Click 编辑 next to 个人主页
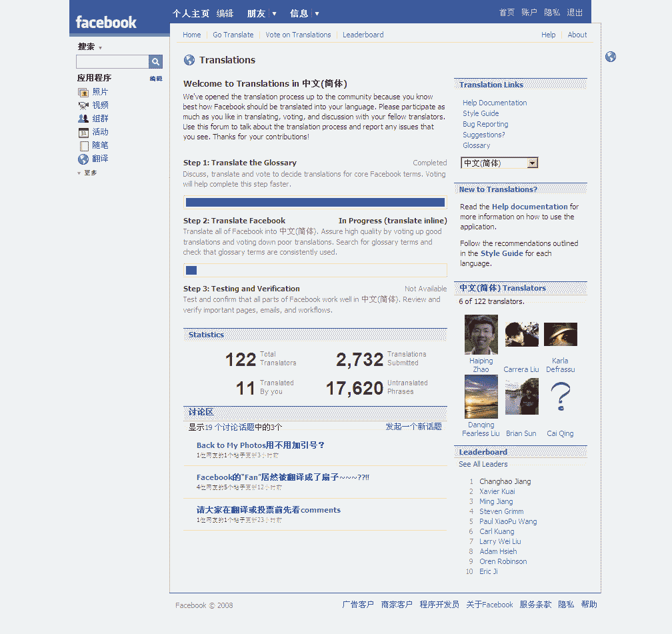This screenshot has width=672, height=634. tap(225, 14)
